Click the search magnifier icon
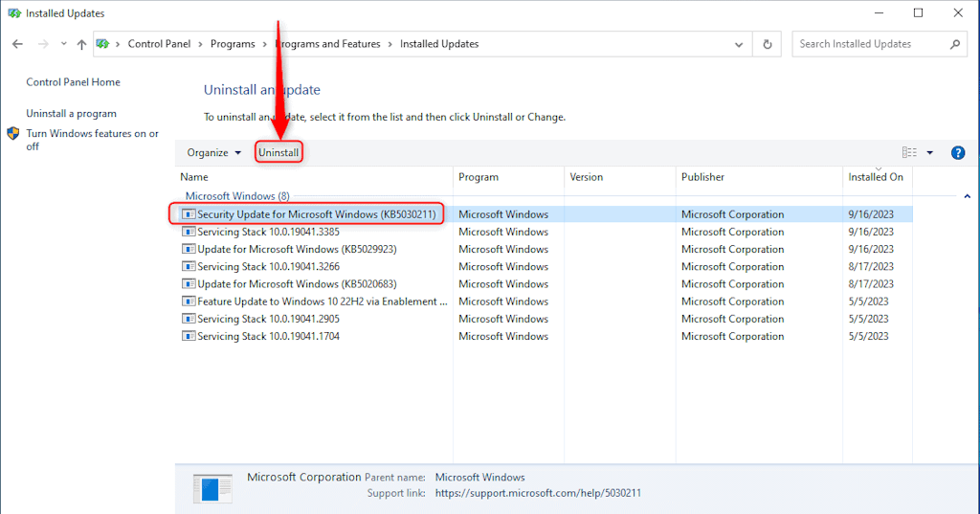The width and height of the screenshot is (980, 514). tap(955, 44)
